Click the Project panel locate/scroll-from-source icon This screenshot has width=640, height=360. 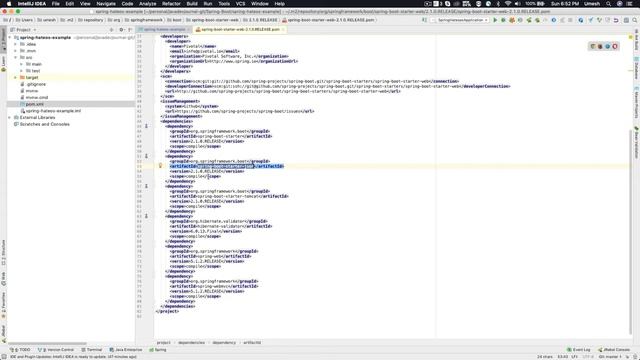click(x=111, y=30)
